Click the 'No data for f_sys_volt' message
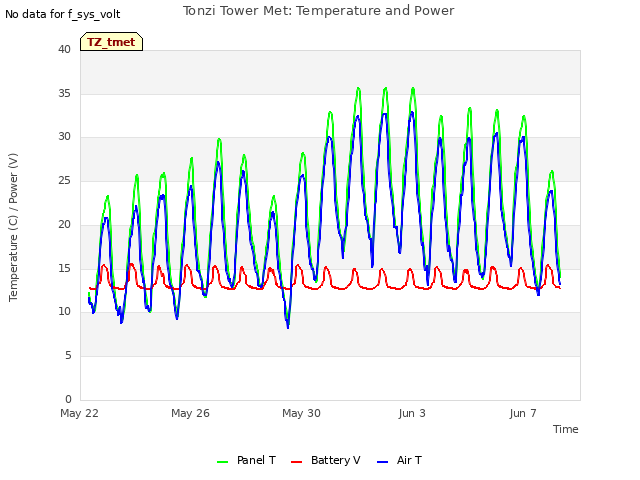 click(x=62, y=15)
